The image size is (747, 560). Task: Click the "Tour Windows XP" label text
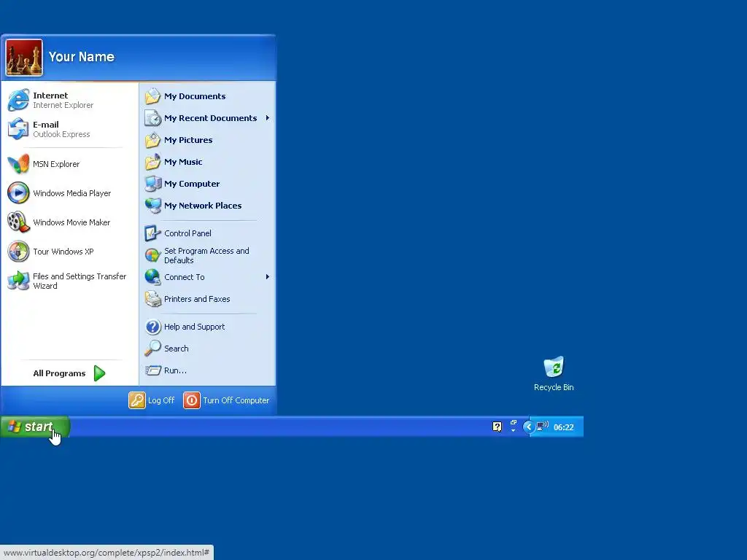click(x=63, y=252)
